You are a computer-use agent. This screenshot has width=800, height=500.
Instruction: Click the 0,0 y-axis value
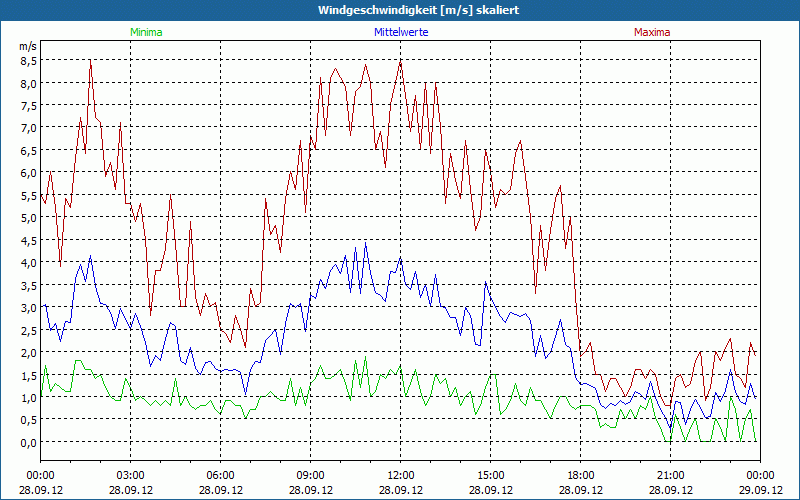(x=29, y=442)
